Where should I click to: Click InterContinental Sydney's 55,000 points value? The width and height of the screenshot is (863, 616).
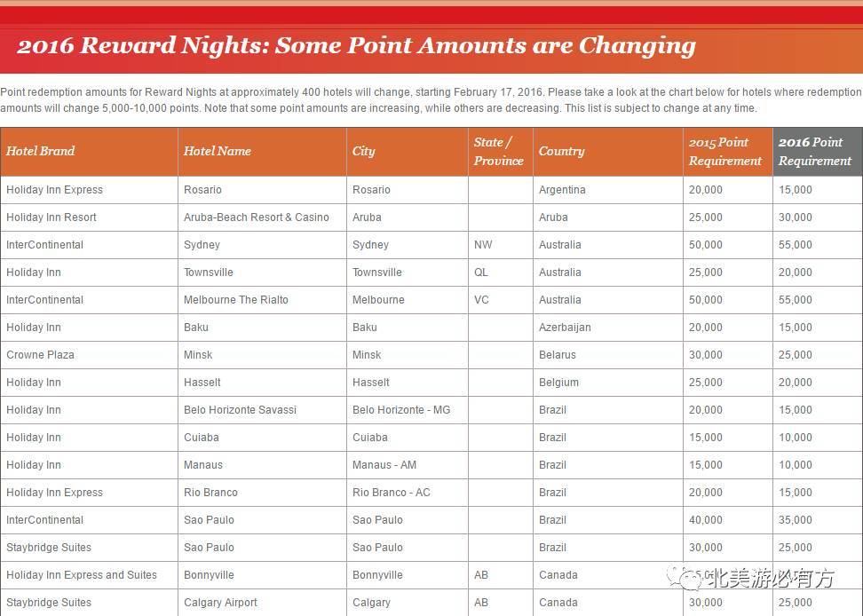tap(796, 245)
